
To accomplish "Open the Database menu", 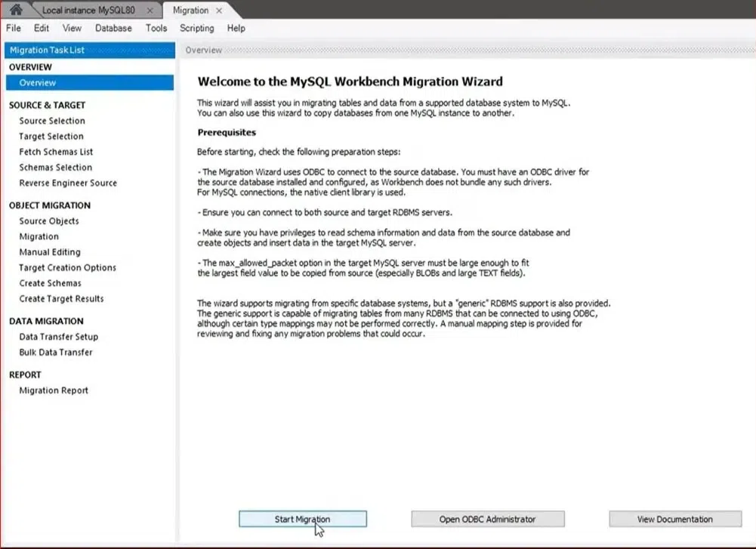I will [x=113, y=28].
